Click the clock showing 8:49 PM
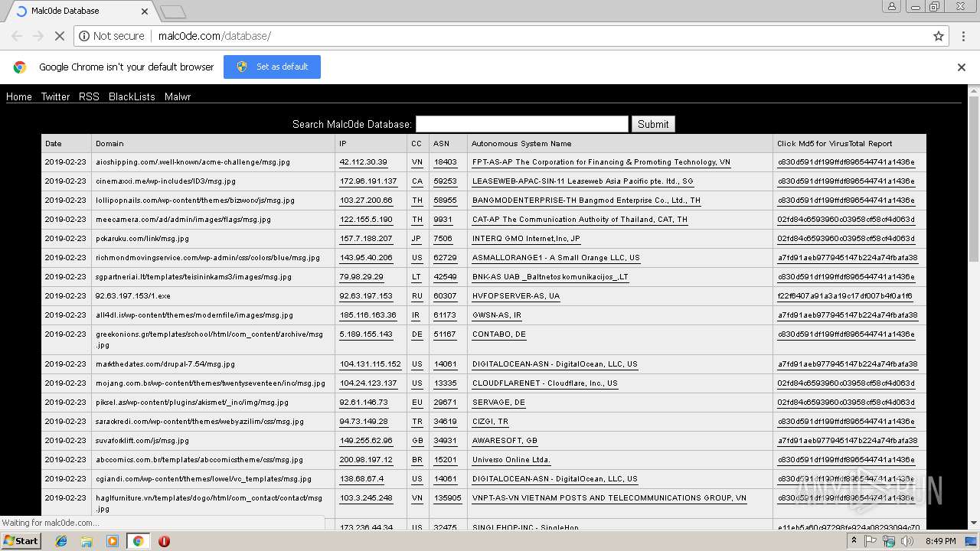 click(940, 540)
